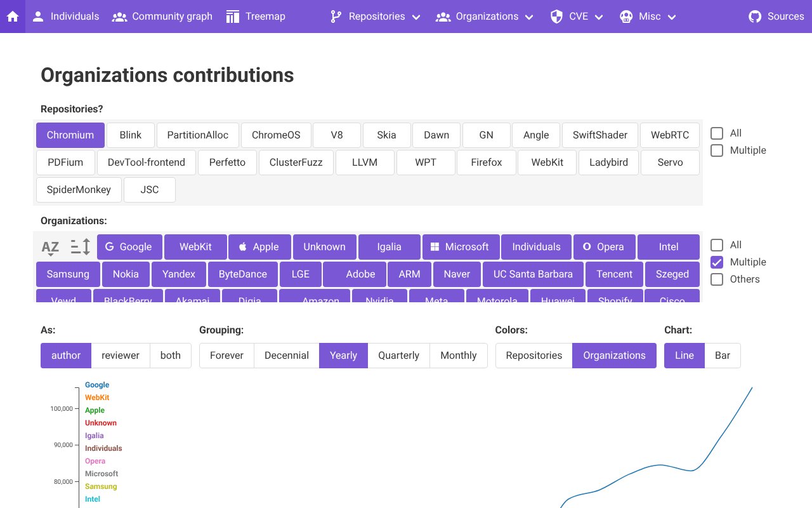812x508 pixels.
Task: Open the Individuals page via person icon
Action: (39, 17)
